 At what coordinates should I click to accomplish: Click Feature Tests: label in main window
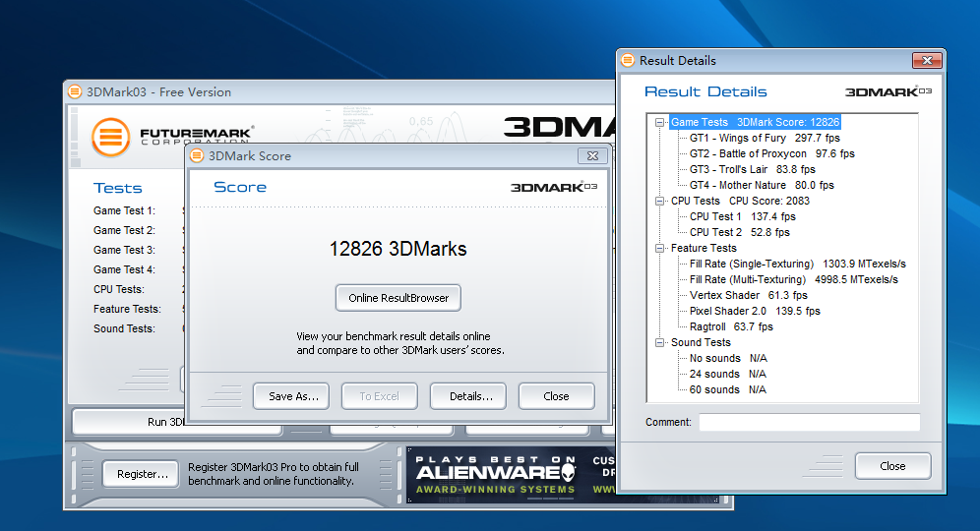coord(128,309)
